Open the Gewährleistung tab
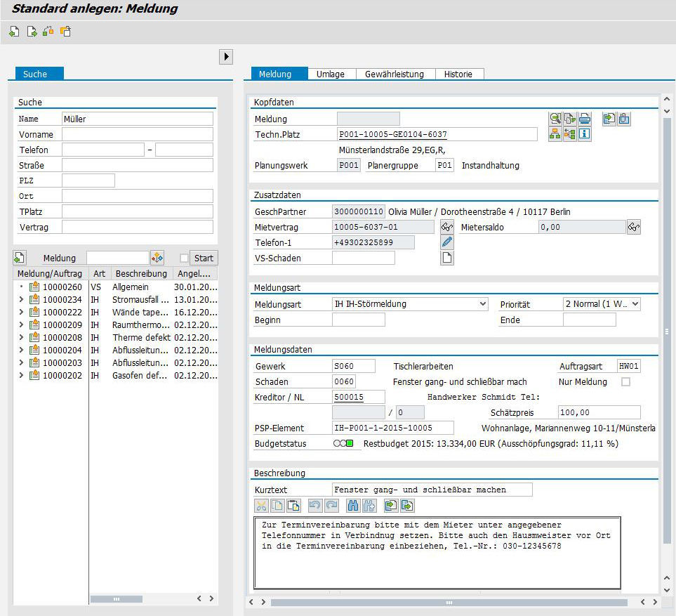The height and width of the screenshot is (616, 676). 394,74
